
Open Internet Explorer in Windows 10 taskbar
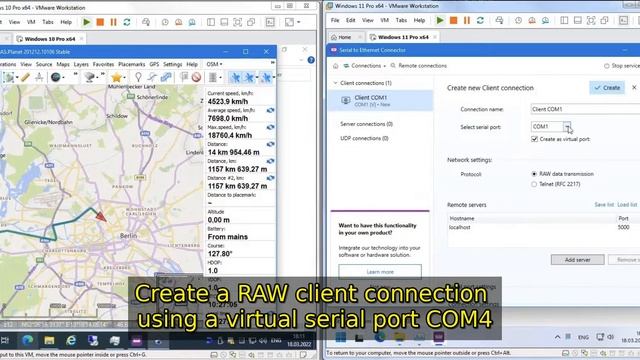(71, 340)
